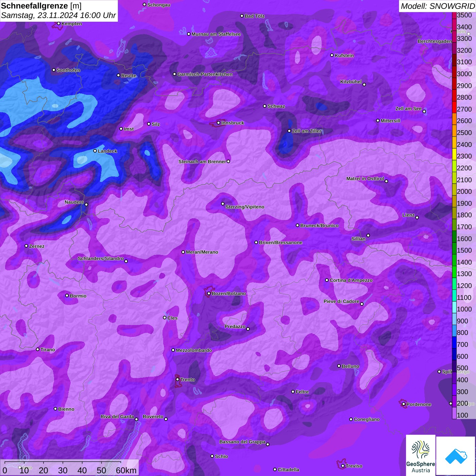Click the Bruneck/Brunico label
Viewport: 476px width, 476px height.
coord(319,225)
